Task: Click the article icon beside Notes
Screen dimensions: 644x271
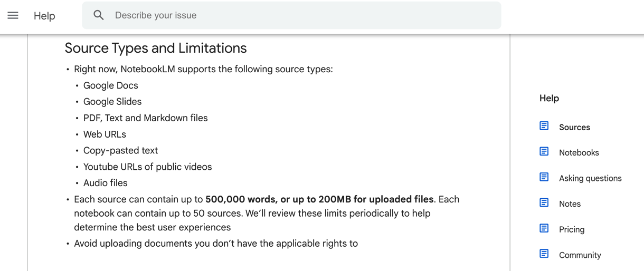Action: pos(544,203)
